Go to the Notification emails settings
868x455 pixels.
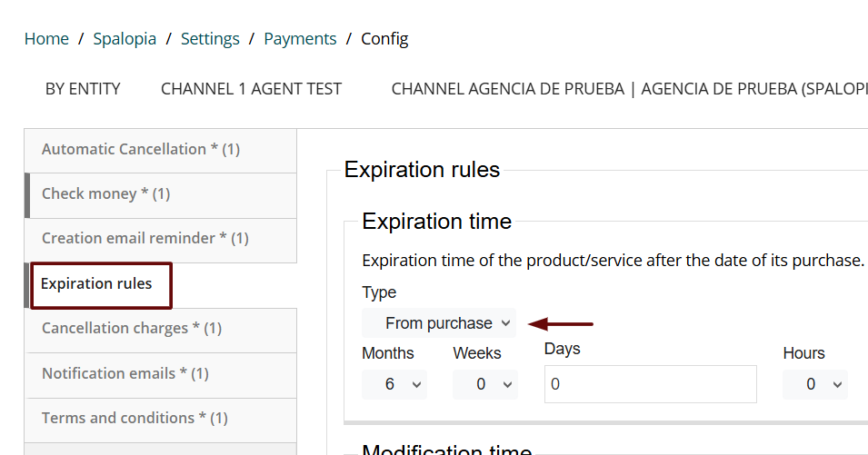(x=125, y=373)
